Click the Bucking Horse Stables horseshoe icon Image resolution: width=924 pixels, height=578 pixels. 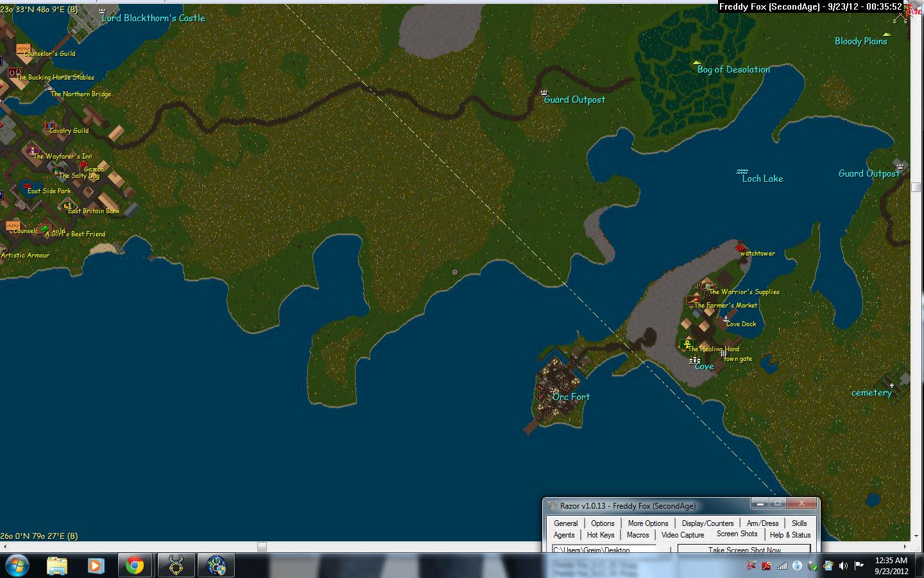(x=14, y=72)
